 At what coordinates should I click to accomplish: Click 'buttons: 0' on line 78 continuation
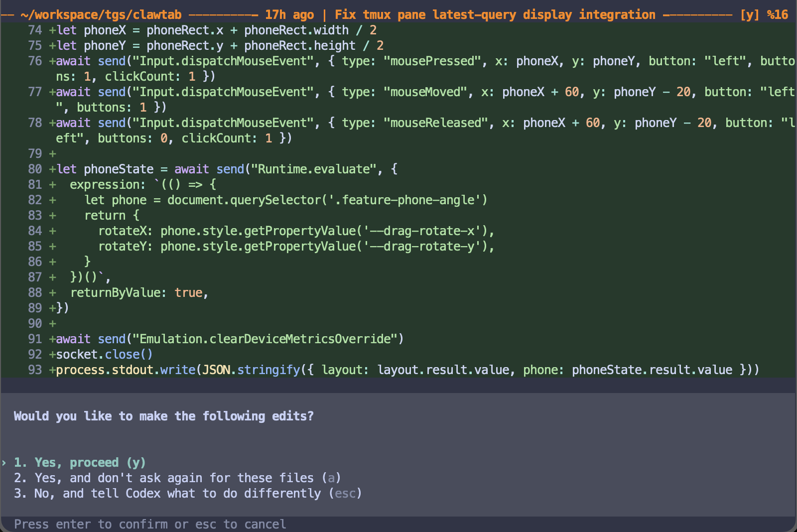[133, 138]
